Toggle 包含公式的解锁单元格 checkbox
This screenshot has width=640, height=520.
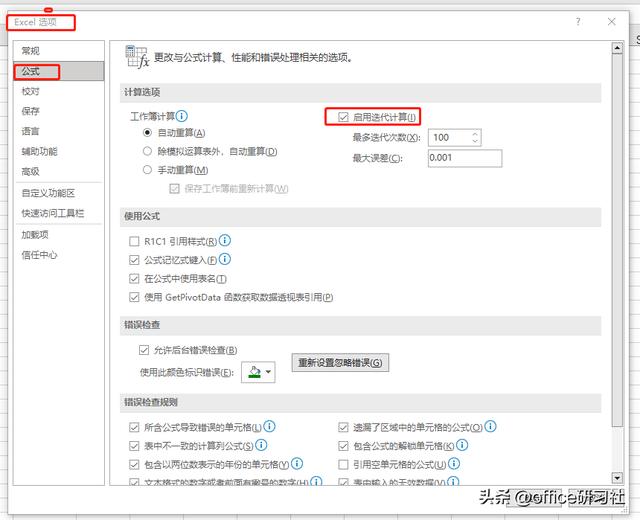coord(343,446)
